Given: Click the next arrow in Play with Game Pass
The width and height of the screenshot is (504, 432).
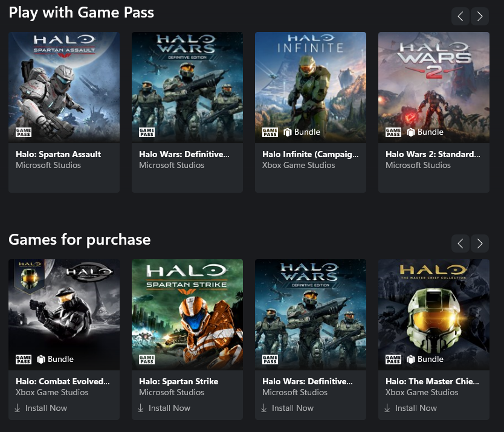Looking at the screenshot, I should tap(480, 16).
